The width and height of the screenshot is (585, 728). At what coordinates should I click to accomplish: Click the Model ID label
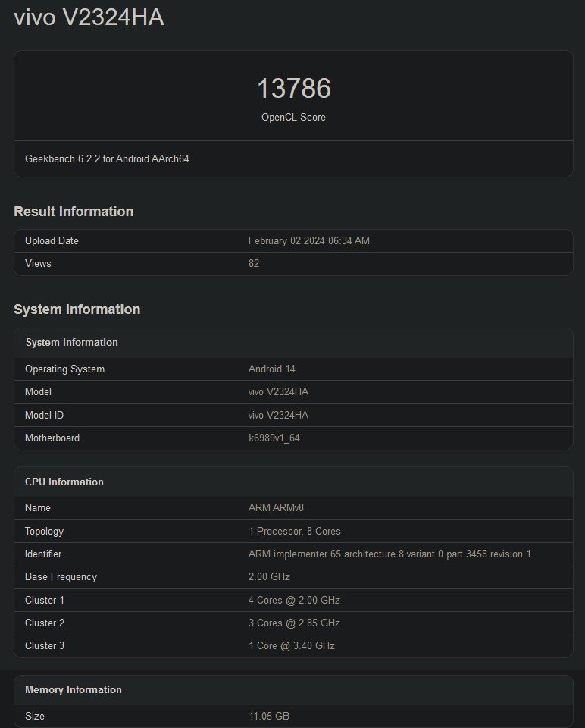[44, 415]
